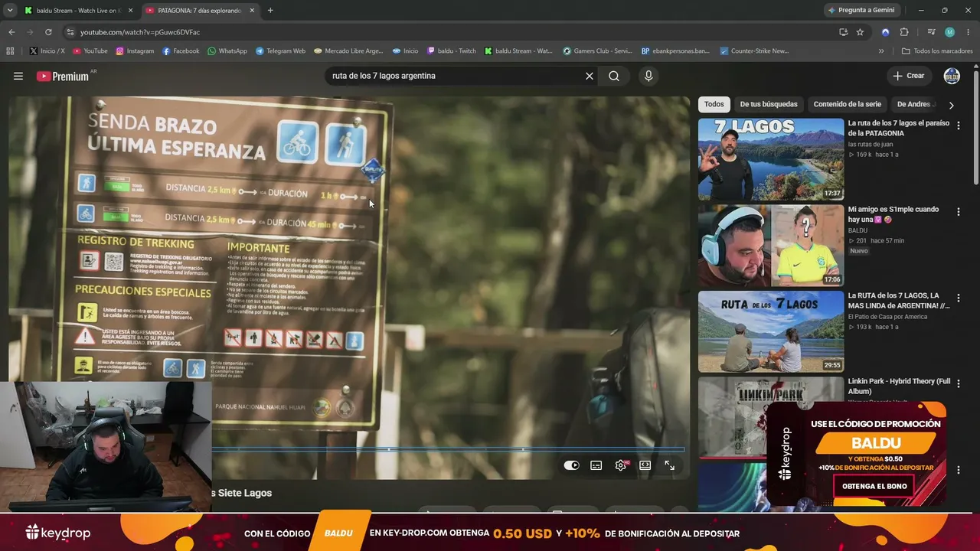
Task: Open the Counter-Strike New... bookmark
Action: [754, 51]
